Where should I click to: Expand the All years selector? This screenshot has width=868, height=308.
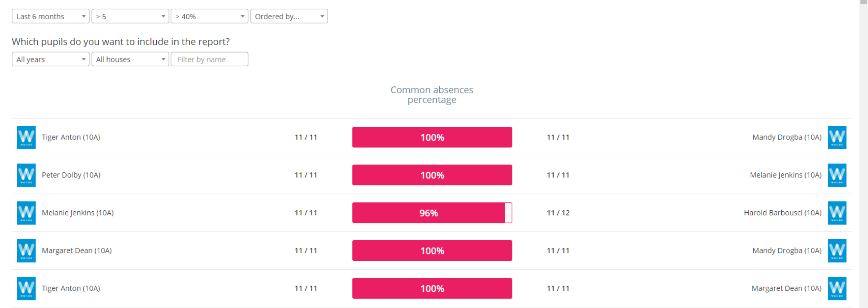coord(50,59)
